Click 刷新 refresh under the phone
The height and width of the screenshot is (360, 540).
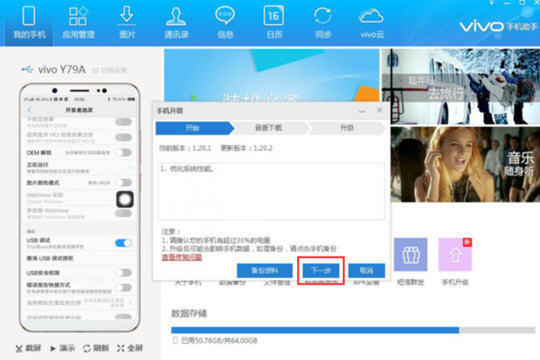96,348
